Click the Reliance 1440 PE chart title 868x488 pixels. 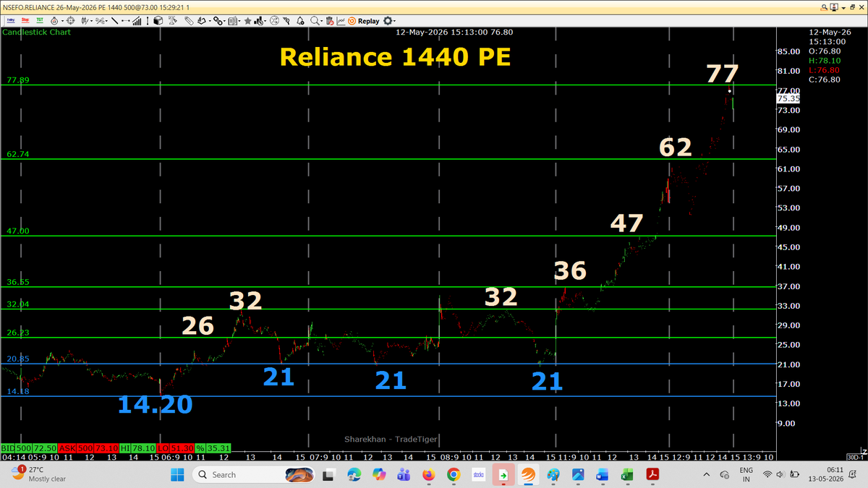395,56
